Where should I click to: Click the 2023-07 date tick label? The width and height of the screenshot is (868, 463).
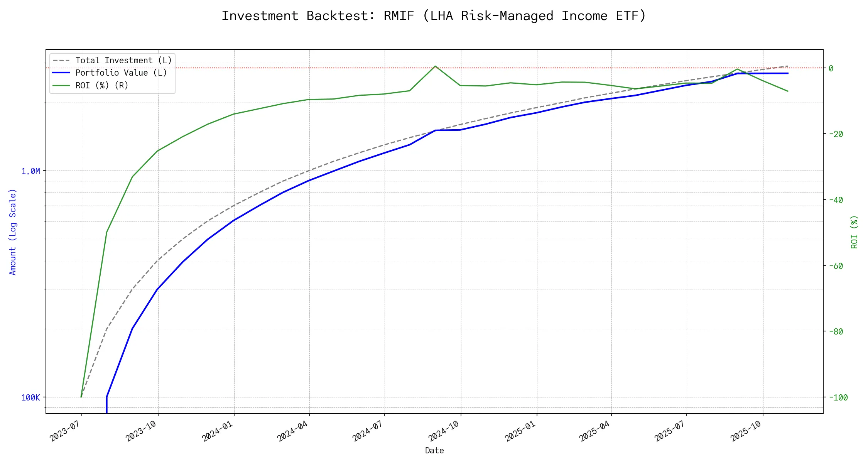click(65, 431)
